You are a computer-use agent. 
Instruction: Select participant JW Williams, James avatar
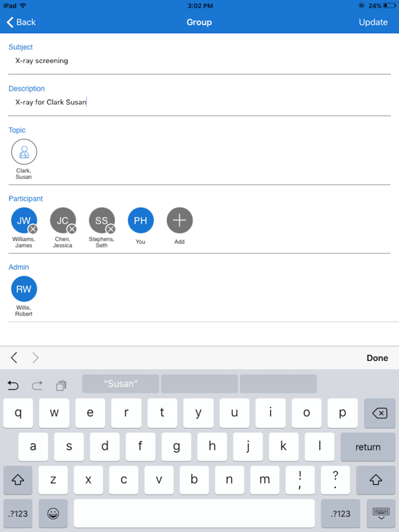[x=24, y=220]
